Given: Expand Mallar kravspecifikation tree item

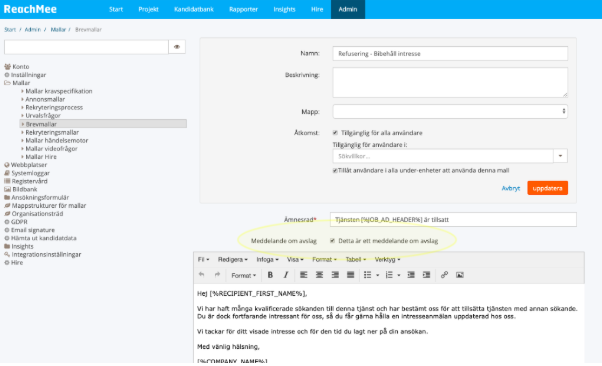Looking at the screenshot, I should (x=22, y=91).
